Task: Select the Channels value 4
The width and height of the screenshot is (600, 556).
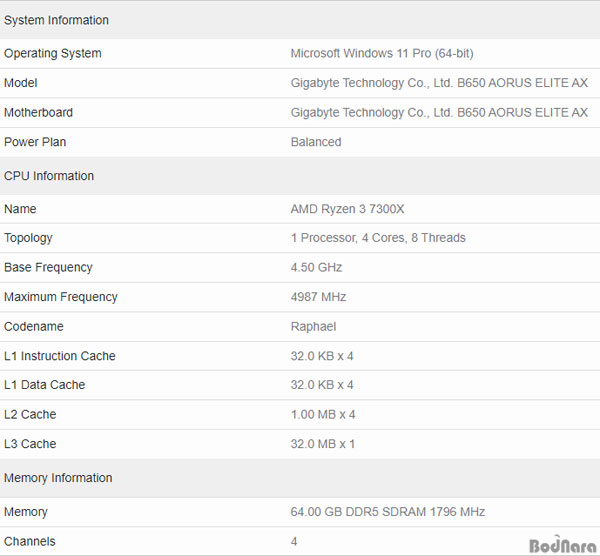Action: 294,541
